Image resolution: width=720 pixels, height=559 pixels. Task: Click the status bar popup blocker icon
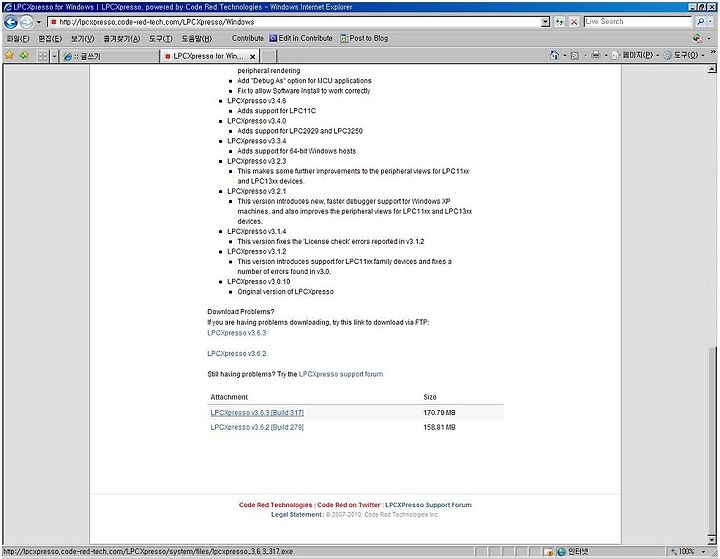click(x=548, y=552)
